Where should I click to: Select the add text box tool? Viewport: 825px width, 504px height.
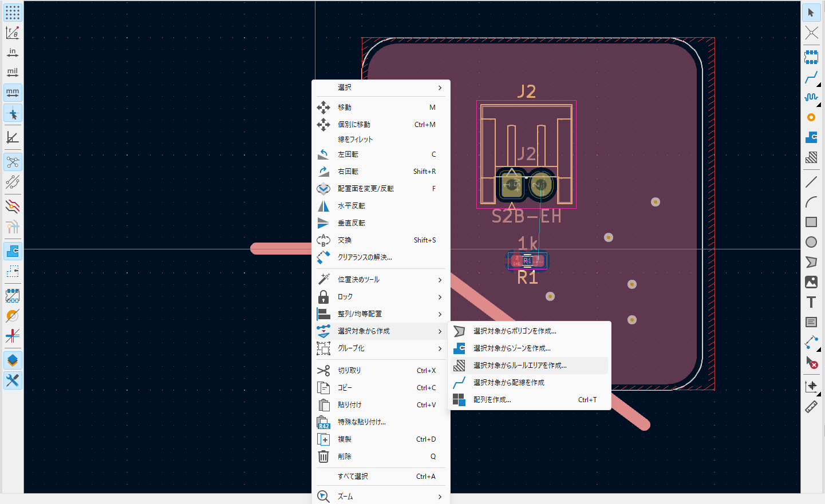(811, 322)
